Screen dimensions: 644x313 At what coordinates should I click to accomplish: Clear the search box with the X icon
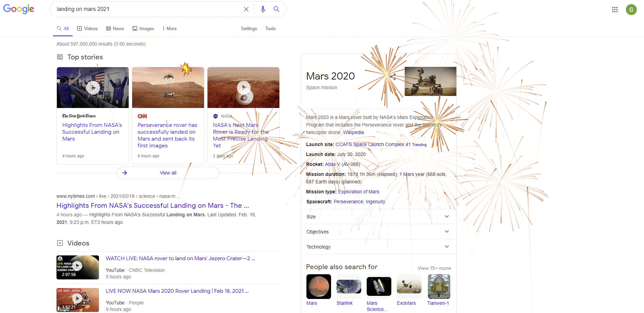246,9
